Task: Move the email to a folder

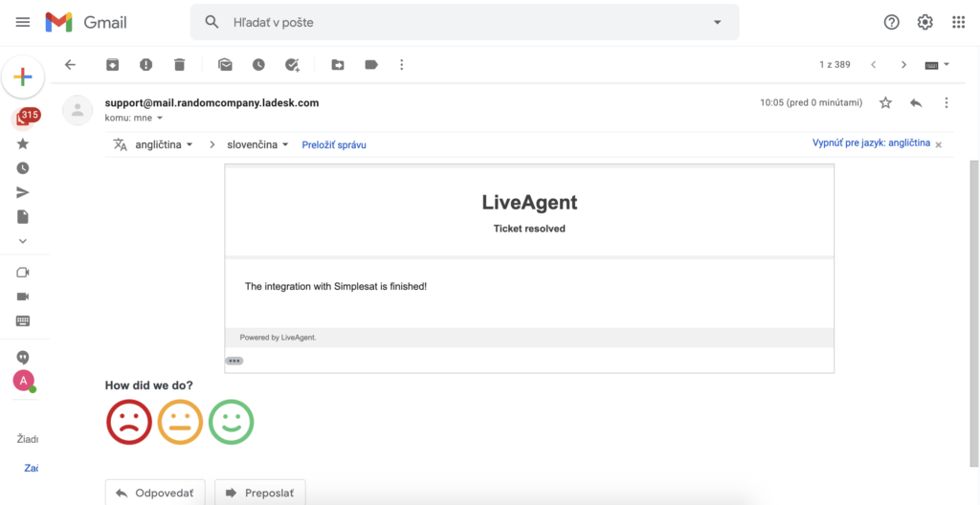Action: tap(338, 65)
